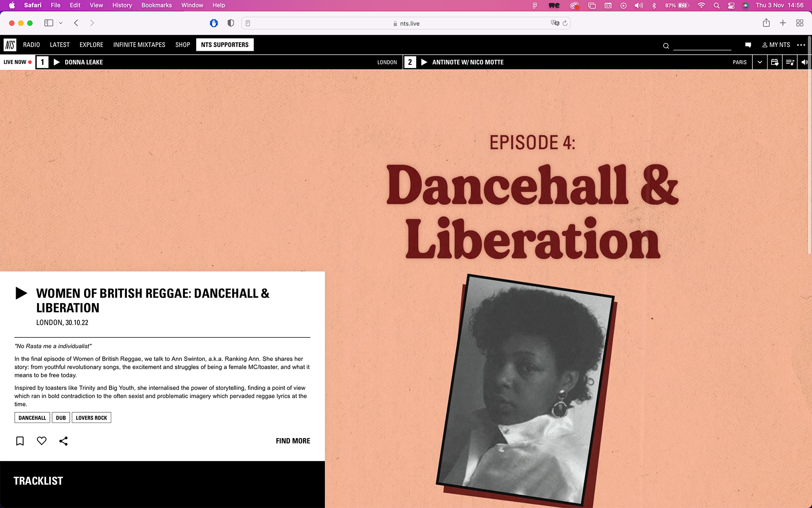Go back with Safari back arrow
The height and width of the screenshot is (508, 812).
[76, 23]
